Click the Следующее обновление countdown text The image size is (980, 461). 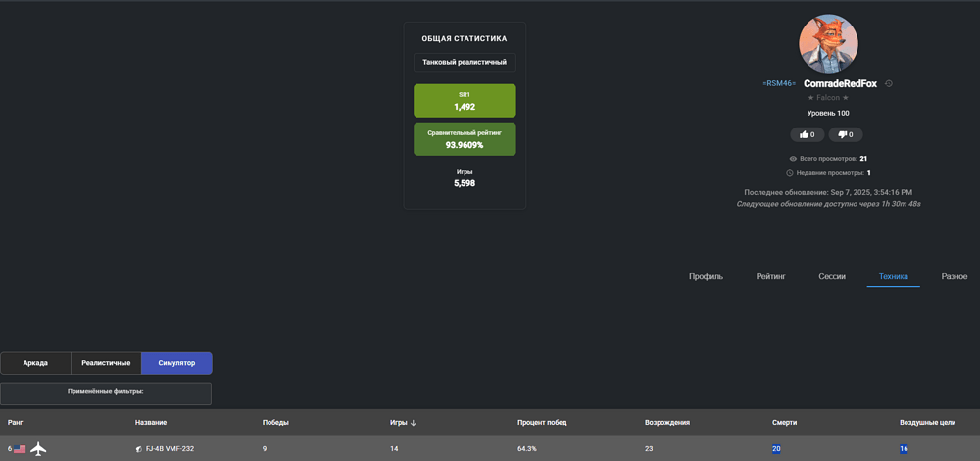[x=828, y=204]
